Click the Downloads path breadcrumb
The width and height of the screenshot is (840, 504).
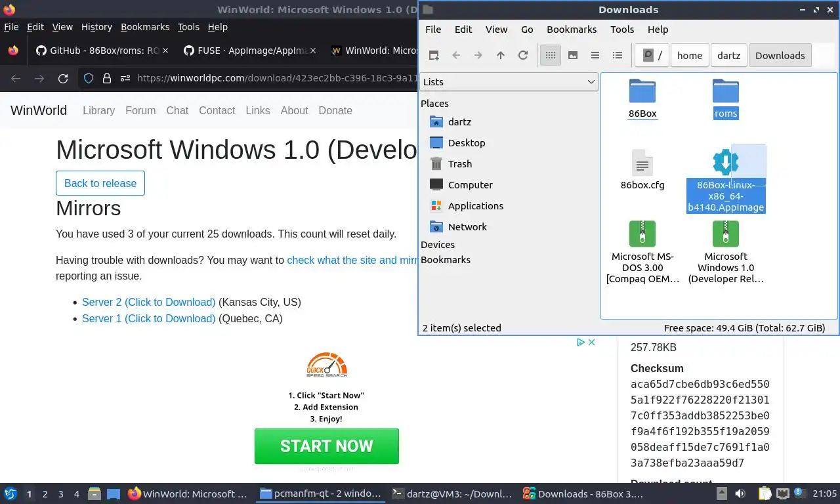pos(780,55)
